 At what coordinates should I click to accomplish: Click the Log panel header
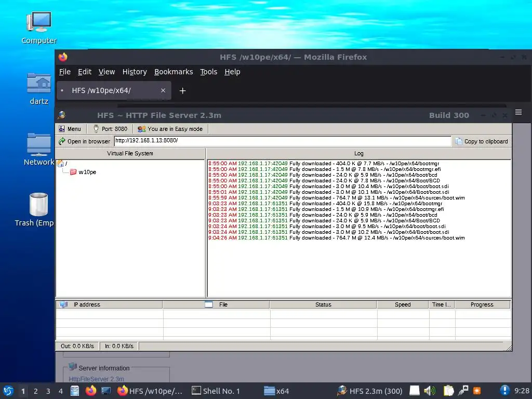(359, 153)
